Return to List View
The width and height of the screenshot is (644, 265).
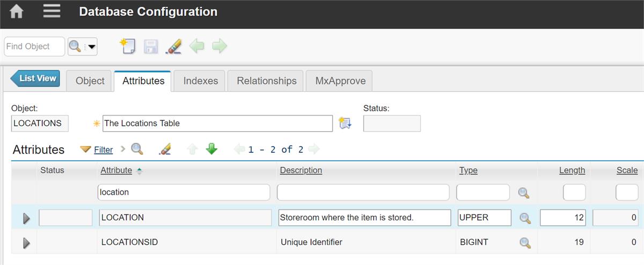[35, 78]
